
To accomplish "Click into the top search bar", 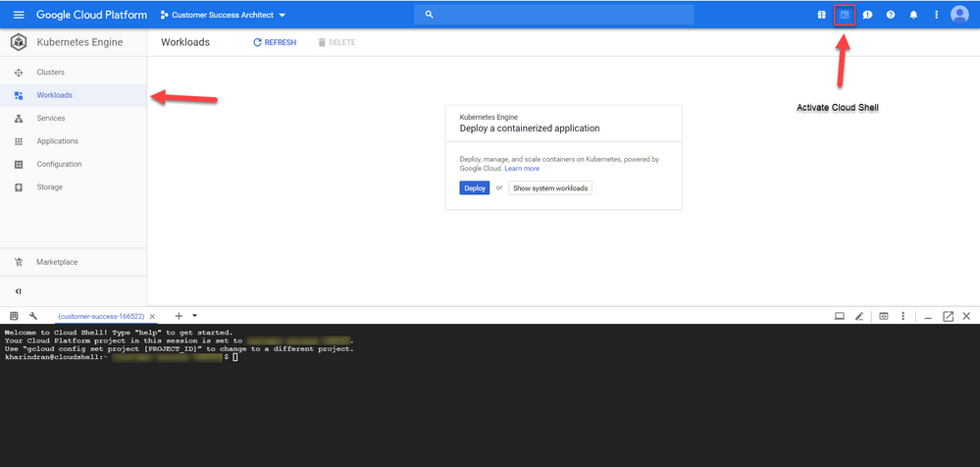I will (553, 15).
